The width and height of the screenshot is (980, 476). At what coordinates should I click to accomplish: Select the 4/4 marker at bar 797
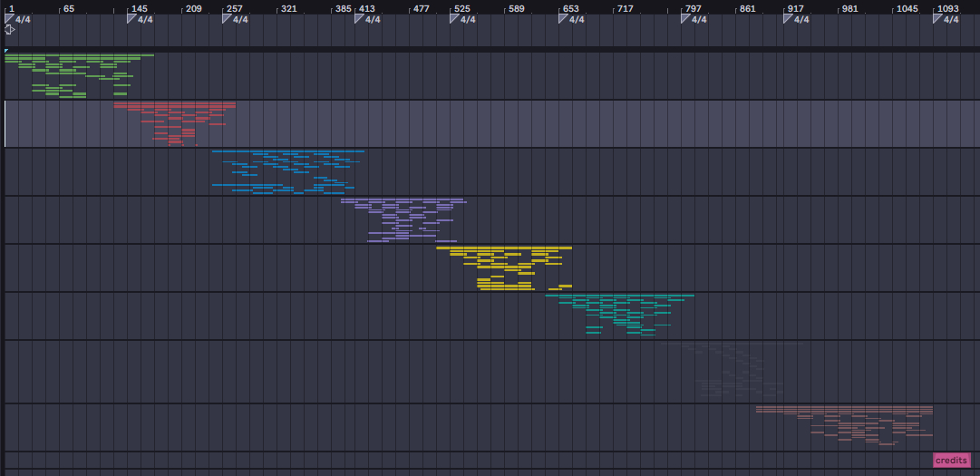[685, 19]
